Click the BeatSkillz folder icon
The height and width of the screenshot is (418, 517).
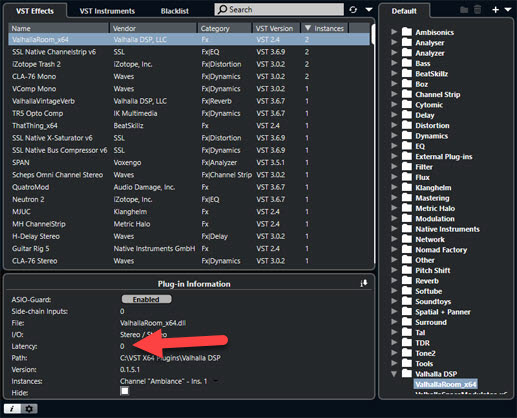407,73
